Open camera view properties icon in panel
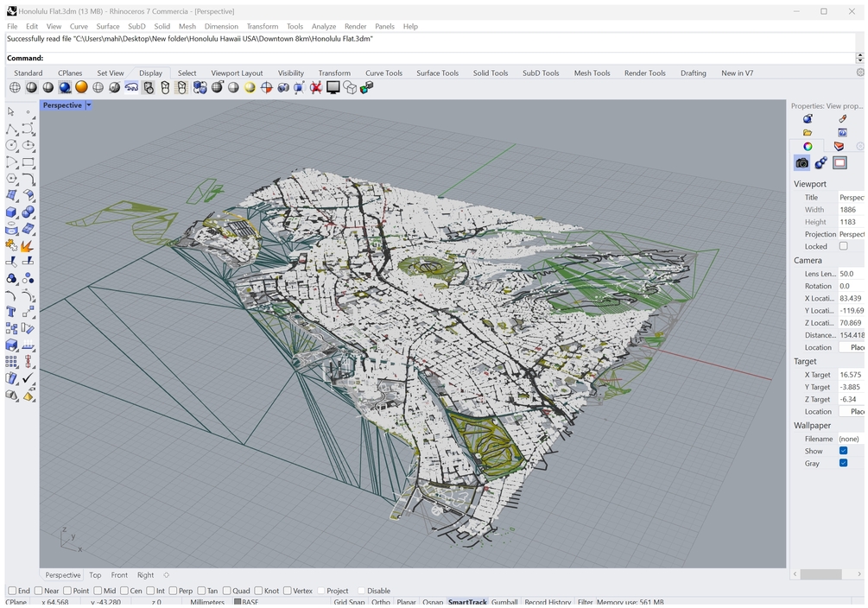The height and width of the screenshot is (608, 868). [x=801, y=163]
